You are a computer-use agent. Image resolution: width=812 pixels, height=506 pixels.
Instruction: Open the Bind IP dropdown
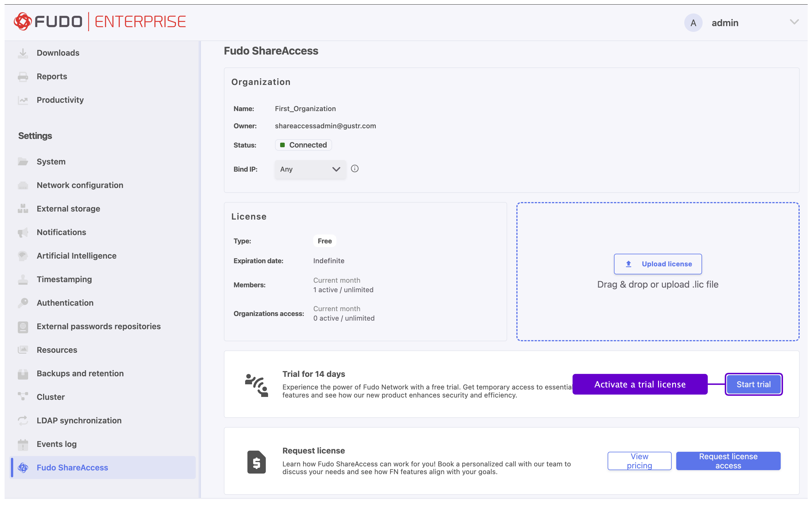click(x=311, y=169)
